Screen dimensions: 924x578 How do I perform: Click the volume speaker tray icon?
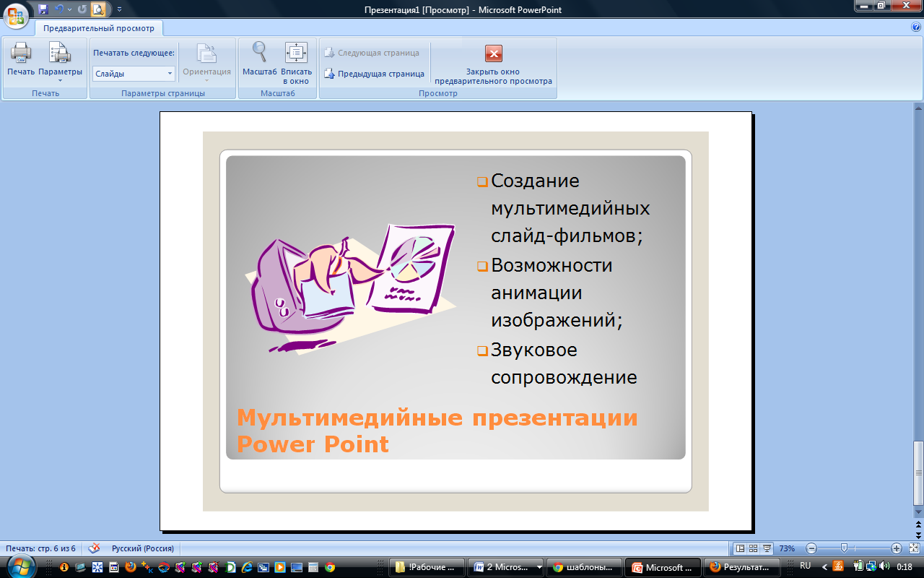(x=884, y=566)
